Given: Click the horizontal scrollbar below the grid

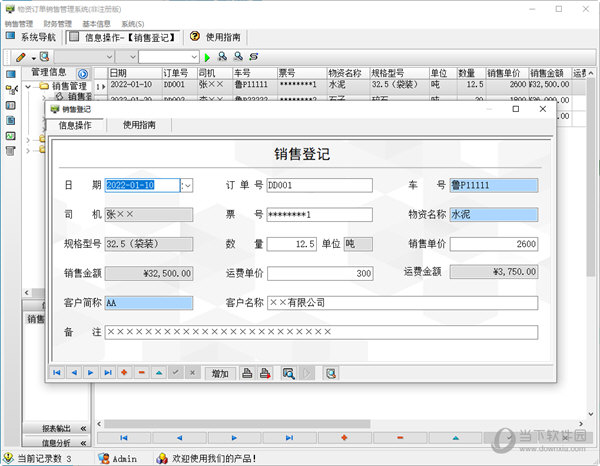Looking at the screenshot, I should [237, 424].
